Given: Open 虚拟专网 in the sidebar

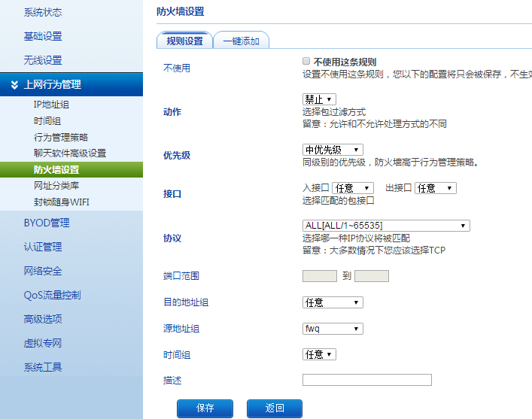Looking at the screenshot, I should click(x=43, y=343).
